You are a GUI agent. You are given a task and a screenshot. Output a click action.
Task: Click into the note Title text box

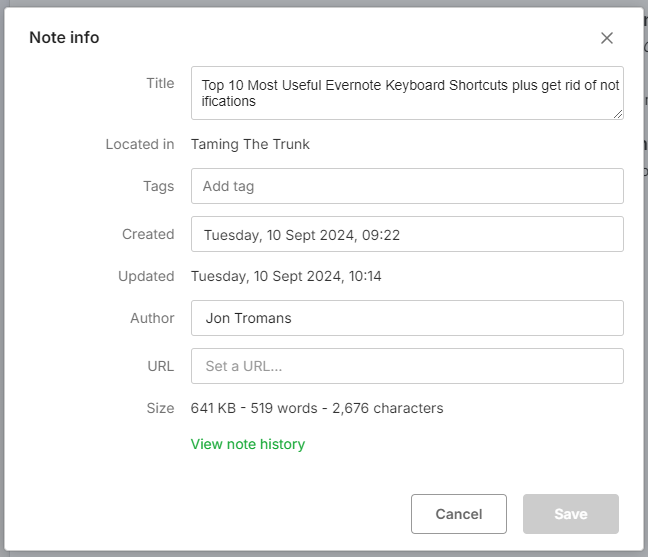[x=407, y=93]
